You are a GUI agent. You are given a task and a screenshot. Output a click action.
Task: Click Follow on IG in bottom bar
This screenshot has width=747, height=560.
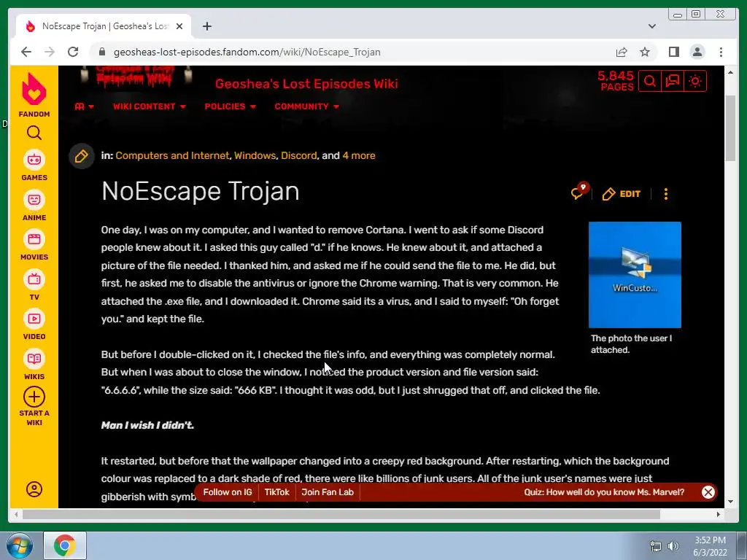pos(228,492)
